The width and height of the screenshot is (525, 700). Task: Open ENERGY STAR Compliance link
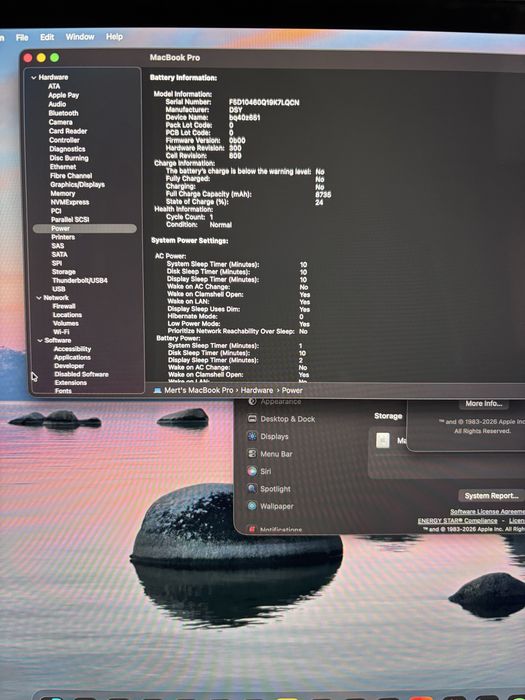457,521
